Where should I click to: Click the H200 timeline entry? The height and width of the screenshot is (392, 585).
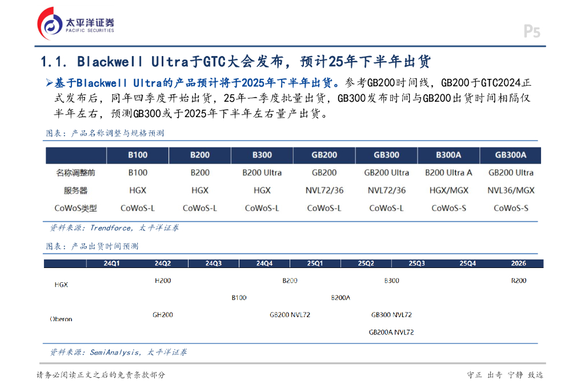[163, 281]
